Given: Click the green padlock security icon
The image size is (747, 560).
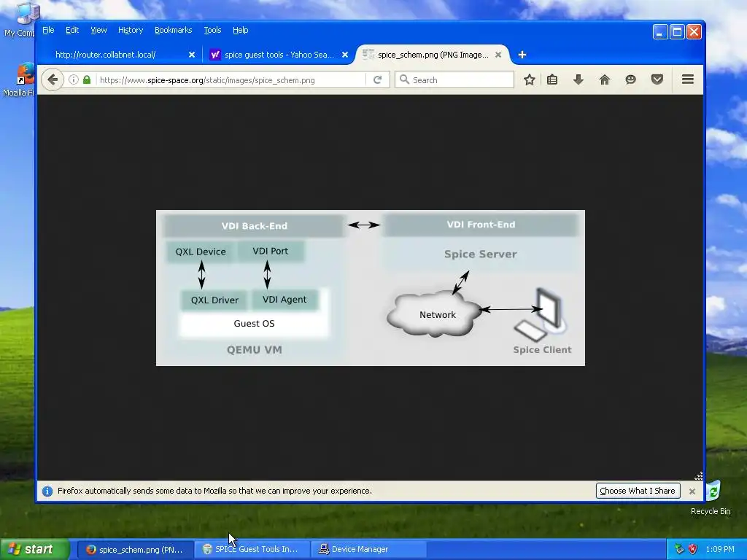Looking at the screenshot, I should point(87,79).
